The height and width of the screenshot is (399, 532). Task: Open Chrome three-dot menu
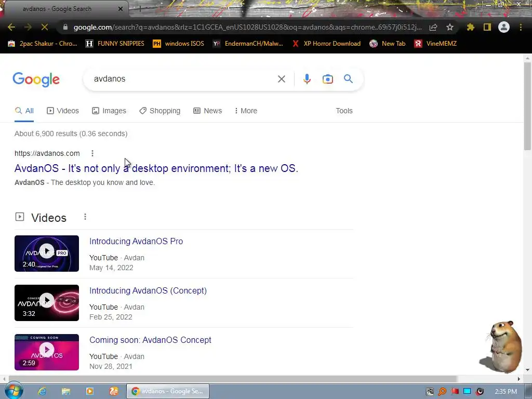click(x=521, y=27)
